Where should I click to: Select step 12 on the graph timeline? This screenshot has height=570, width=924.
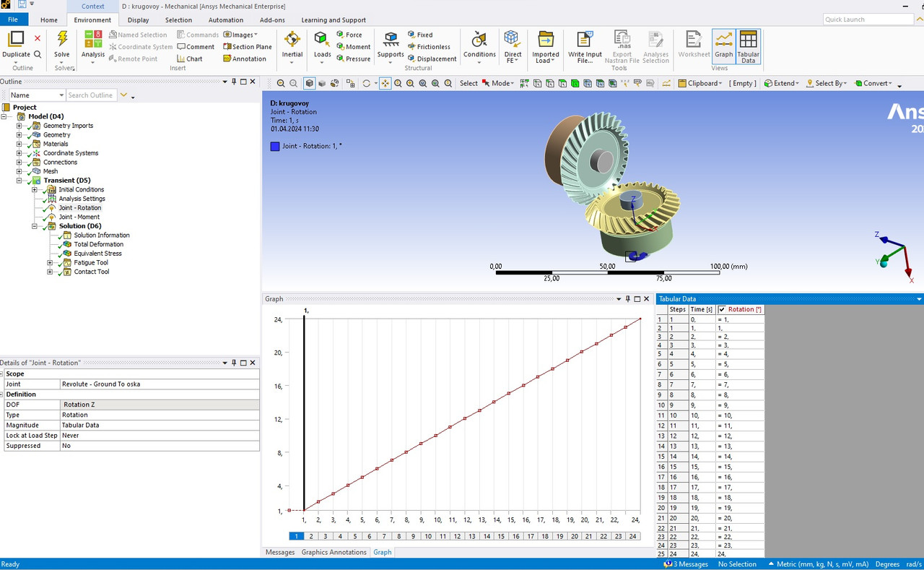[x=457, y=536]
